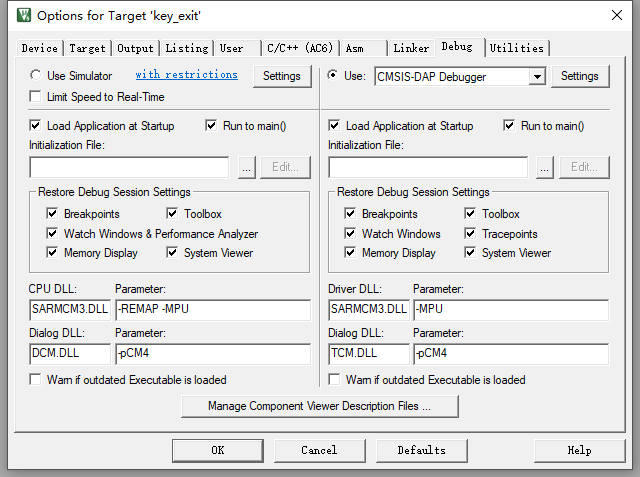Confirm with the OK button
The width and height of the screenshot is (640, 477).
click(x=218, y=450)
